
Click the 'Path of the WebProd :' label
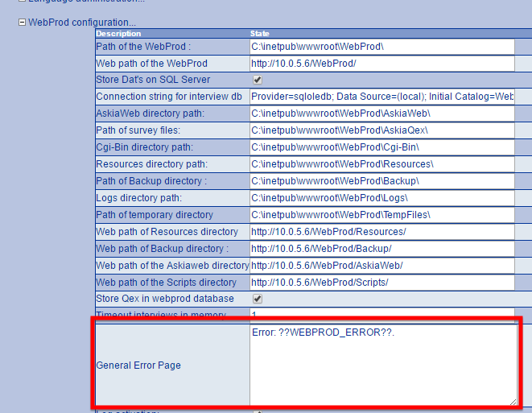coord(143,47)
